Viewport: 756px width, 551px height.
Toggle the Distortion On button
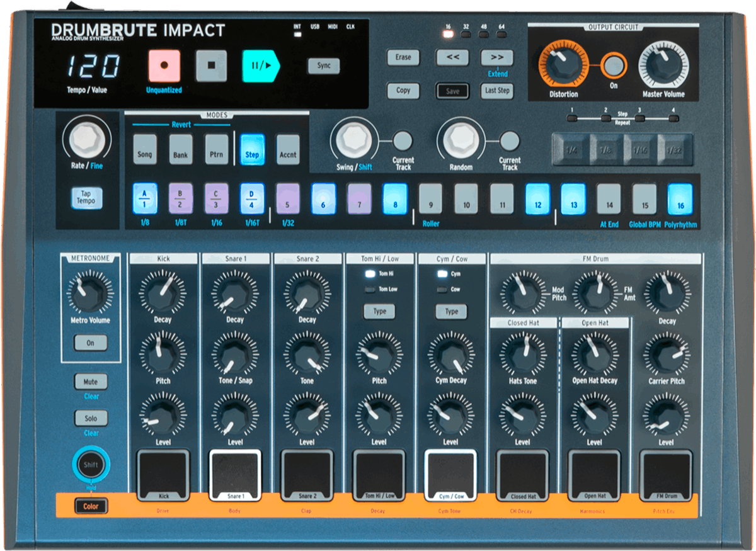(613, 65)
